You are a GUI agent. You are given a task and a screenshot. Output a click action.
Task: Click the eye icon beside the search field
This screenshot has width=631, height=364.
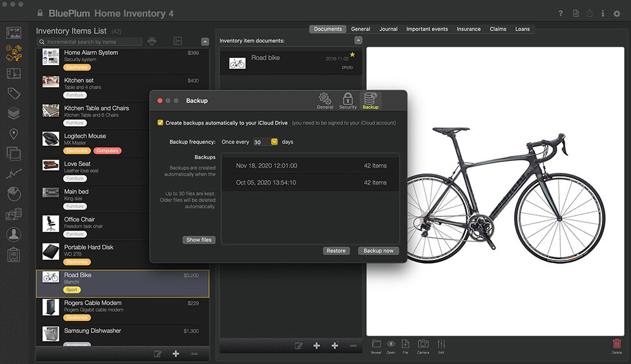(151, 41)
